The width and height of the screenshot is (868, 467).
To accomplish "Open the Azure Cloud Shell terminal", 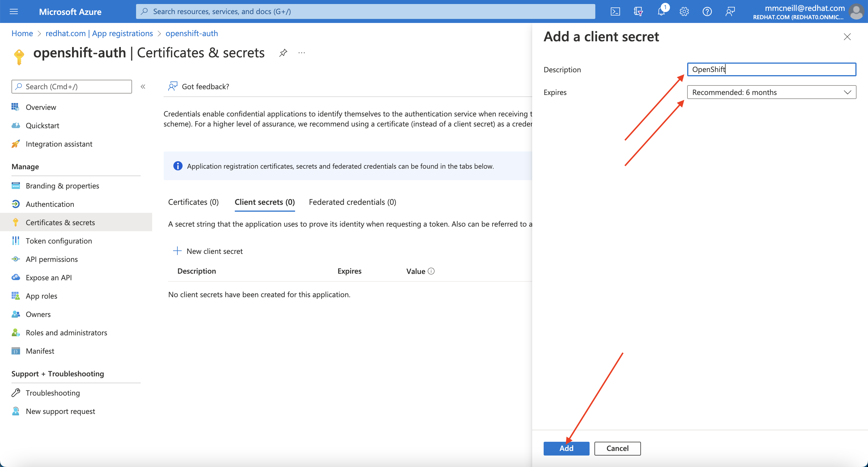I will [x=615, y=11].
